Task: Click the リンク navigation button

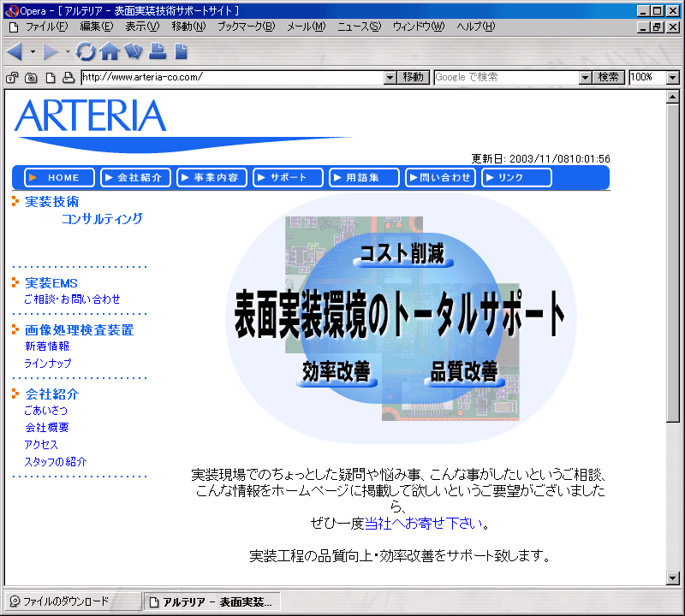Action: 516,177
